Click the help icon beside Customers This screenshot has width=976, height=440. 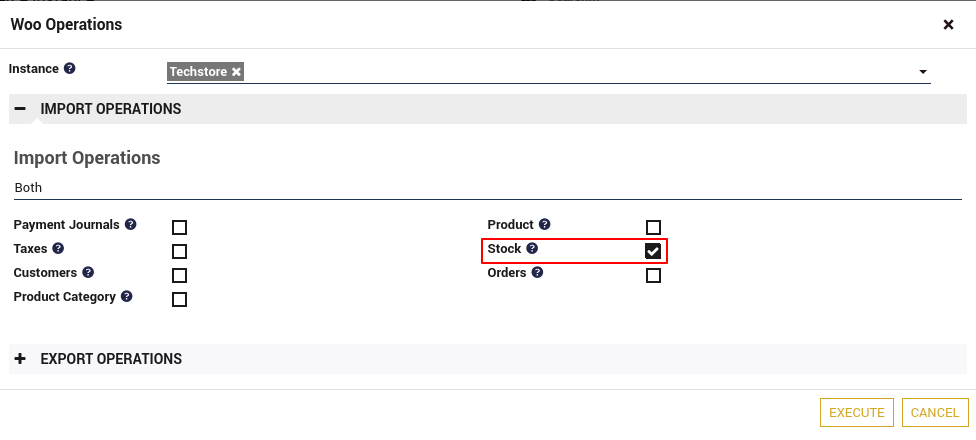point(88,273)
